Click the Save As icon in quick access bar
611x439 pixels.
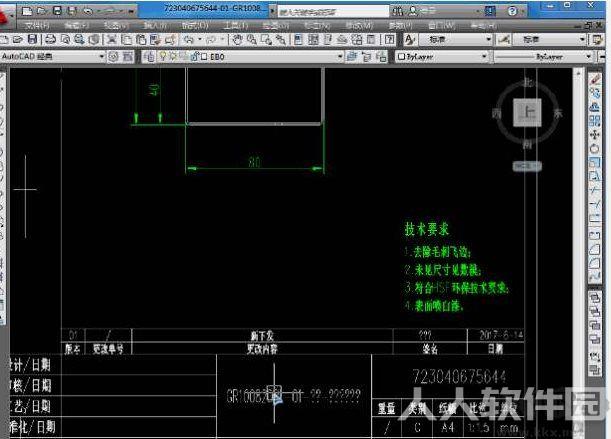(x=72, y=11)
